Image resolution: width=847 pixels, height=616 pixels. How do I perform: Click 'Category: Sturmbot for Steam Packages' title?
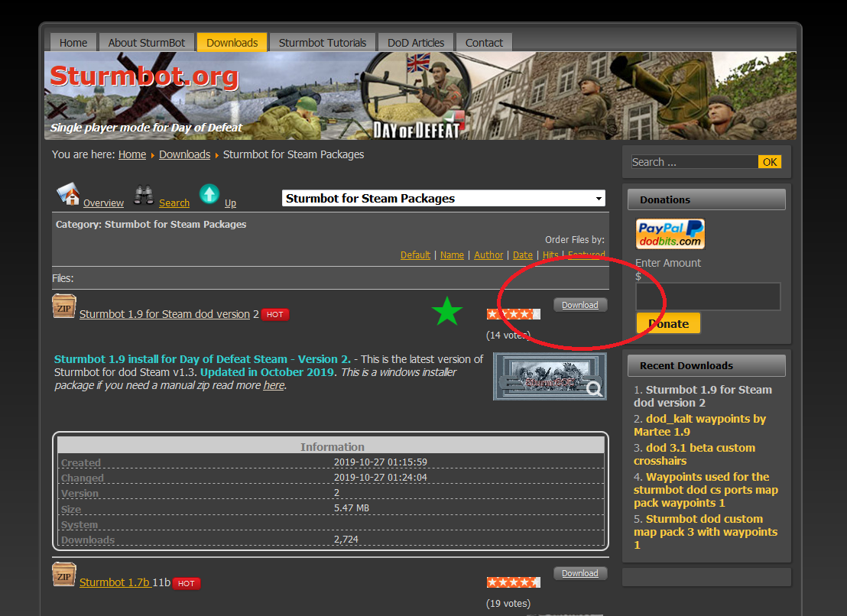point(151,224)
